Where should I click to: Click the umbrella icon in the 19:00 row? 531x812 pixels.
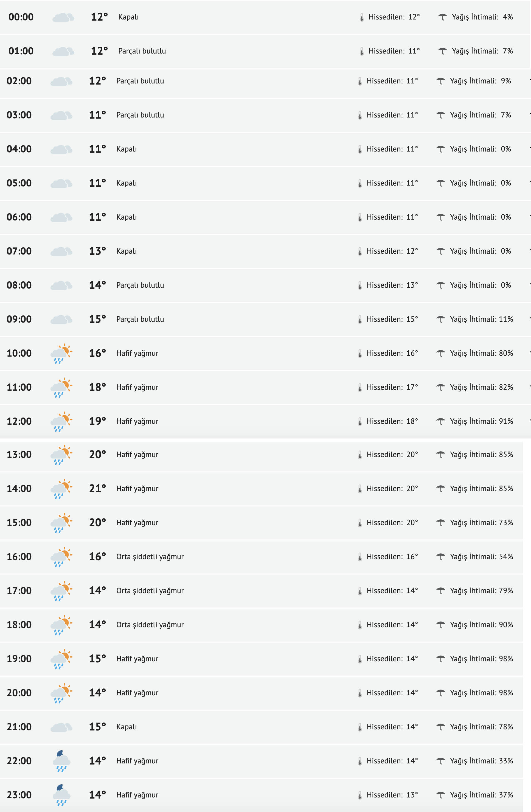click(x=441, y=659)
